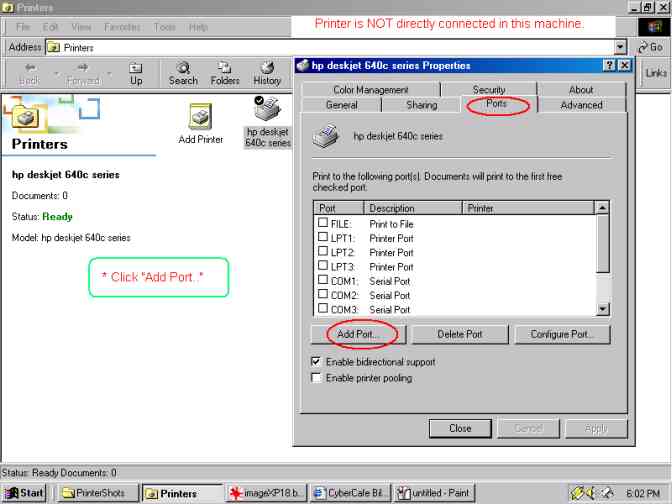Open the History toolbar icon
672x504 pixels.
[x=267, y=68]
